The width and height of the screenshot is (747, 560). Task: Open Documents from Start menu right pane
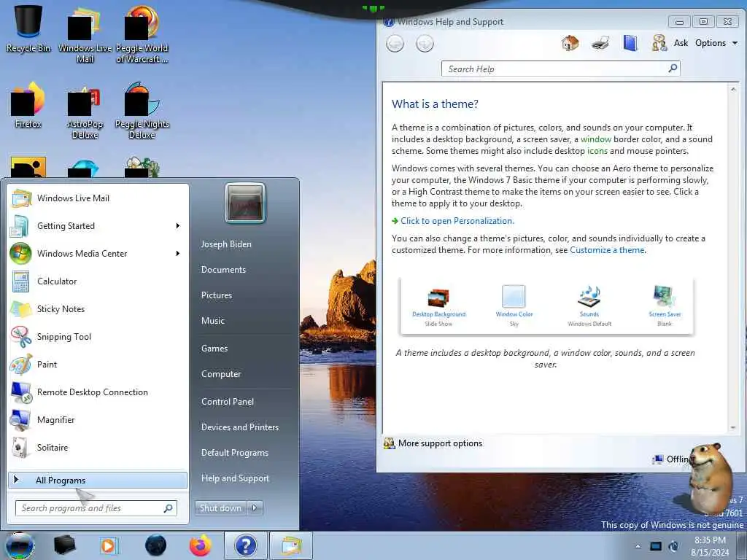click(223, 270)
